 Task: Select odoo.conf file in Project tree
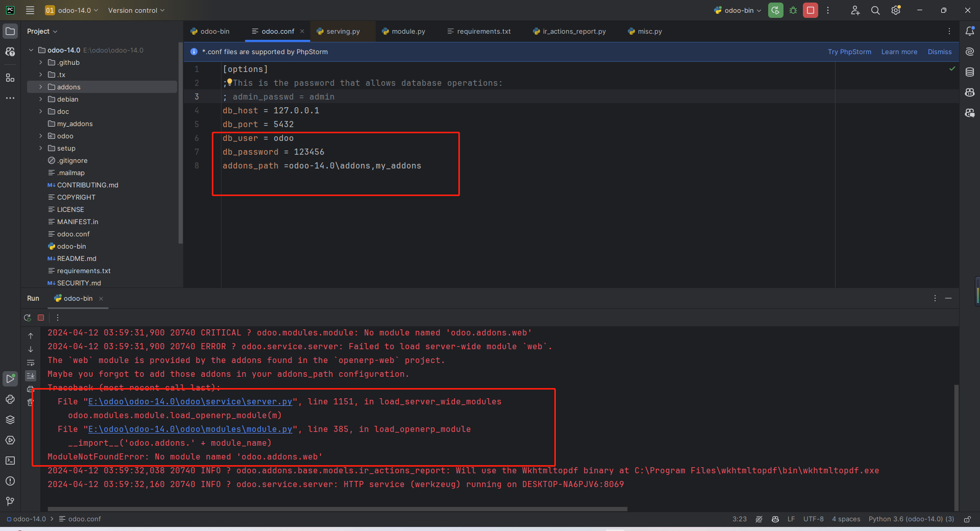pos(73,234)
